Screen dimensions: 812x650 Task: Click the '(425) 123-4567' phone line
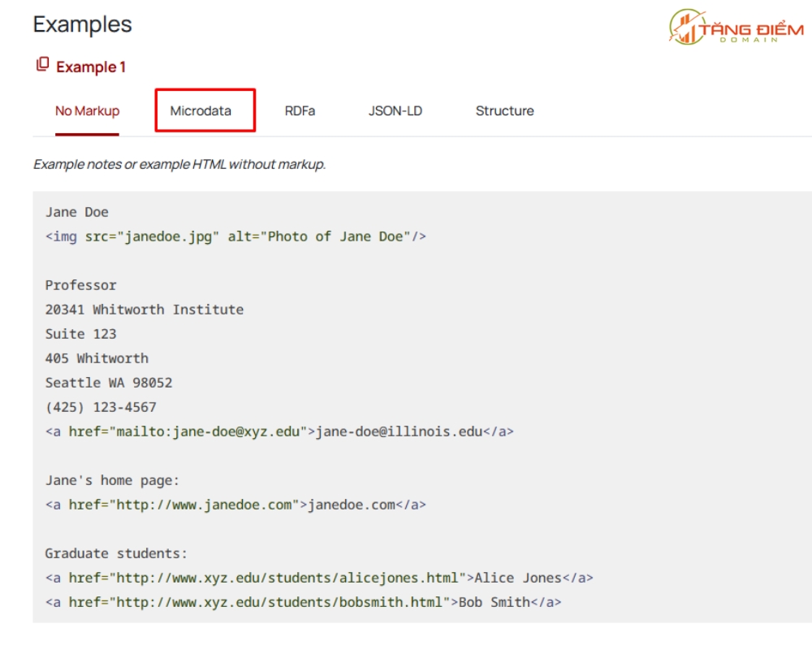(x=101, y=407)
